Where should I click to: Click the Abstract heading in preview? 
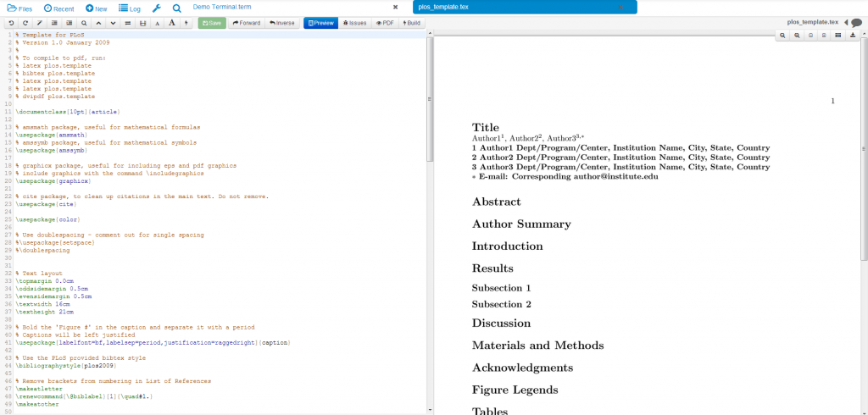point(497,202)
